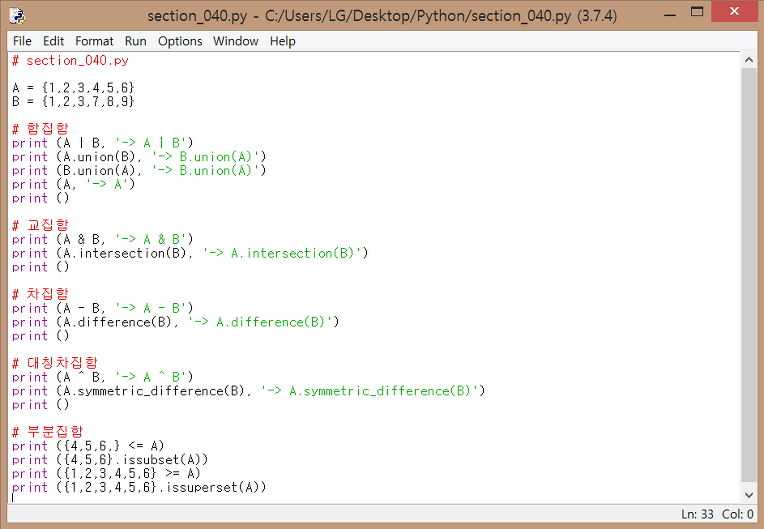
Task: Open the Options menu
Action: 180,41
